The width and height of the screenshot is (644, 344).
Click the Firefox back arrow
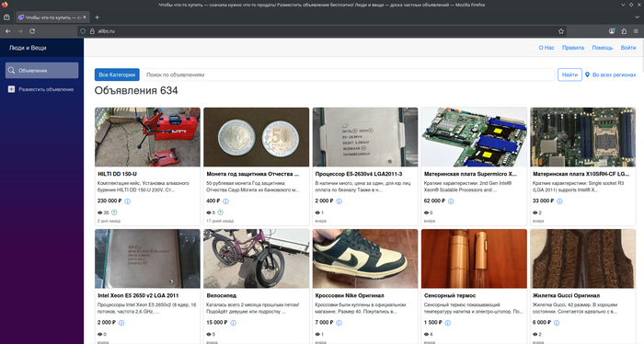click(x=7, y=31)
